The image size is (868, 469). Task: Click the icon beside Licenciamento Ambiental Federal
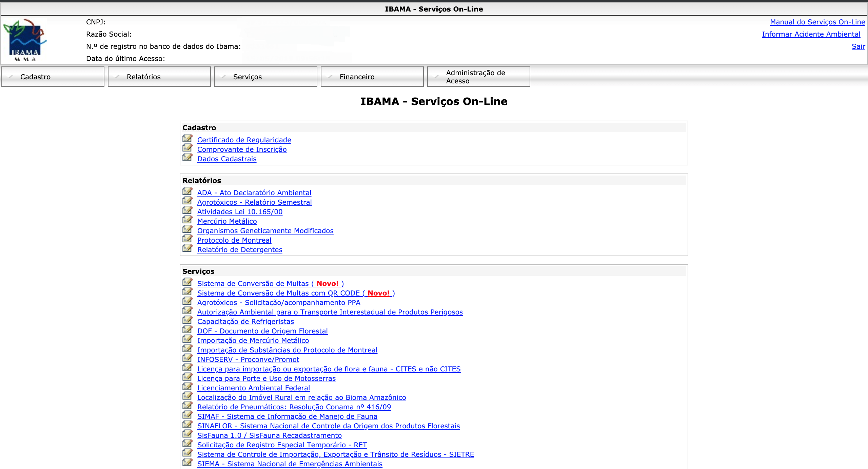tap(188, 386)
